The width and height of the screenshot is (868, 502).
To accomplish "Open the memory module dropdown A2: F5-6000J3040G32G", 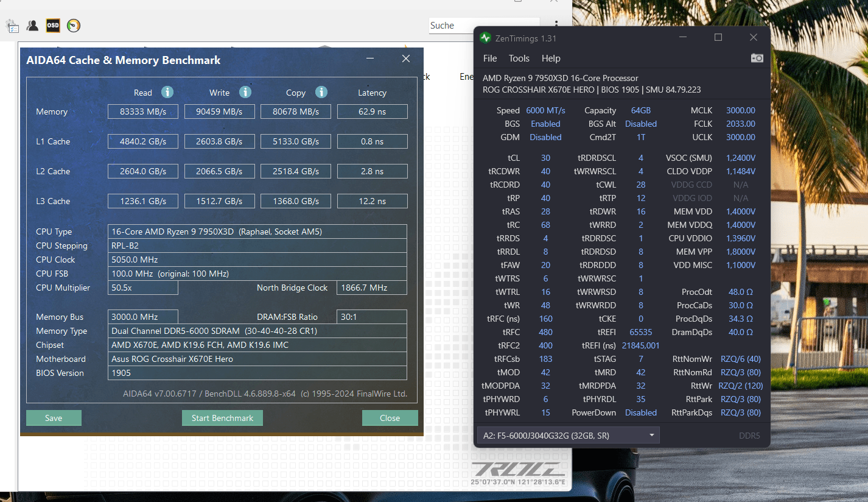I will point(569,436).
